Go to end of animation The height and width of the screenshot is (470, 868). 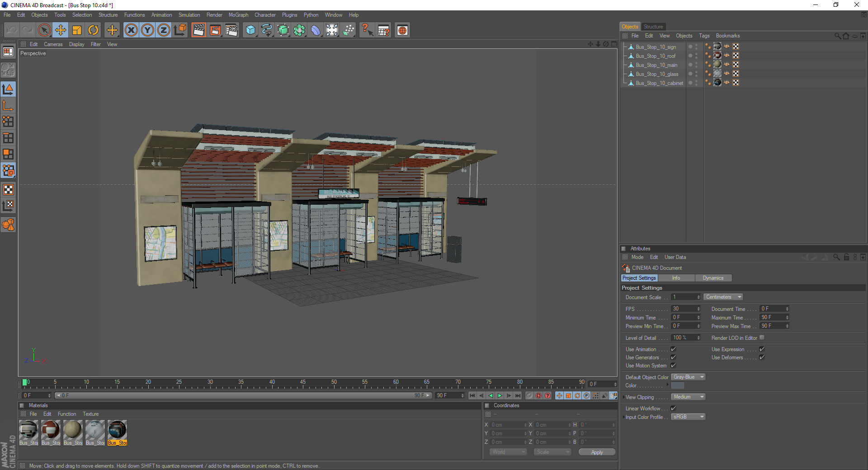tap(518, 395)
